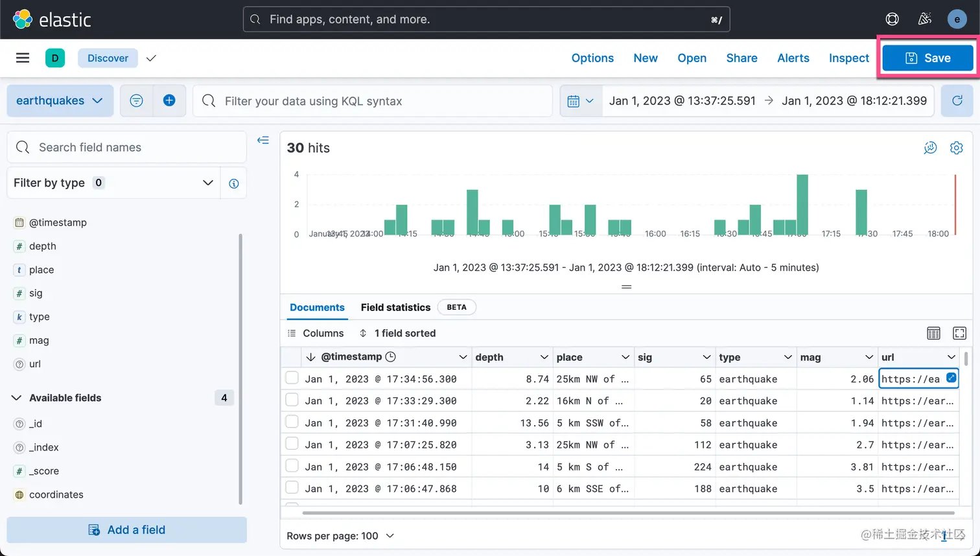This screenshot has height=556, width=980.
Task: Click New in the top menu
Action: click(x=646, y=58)
